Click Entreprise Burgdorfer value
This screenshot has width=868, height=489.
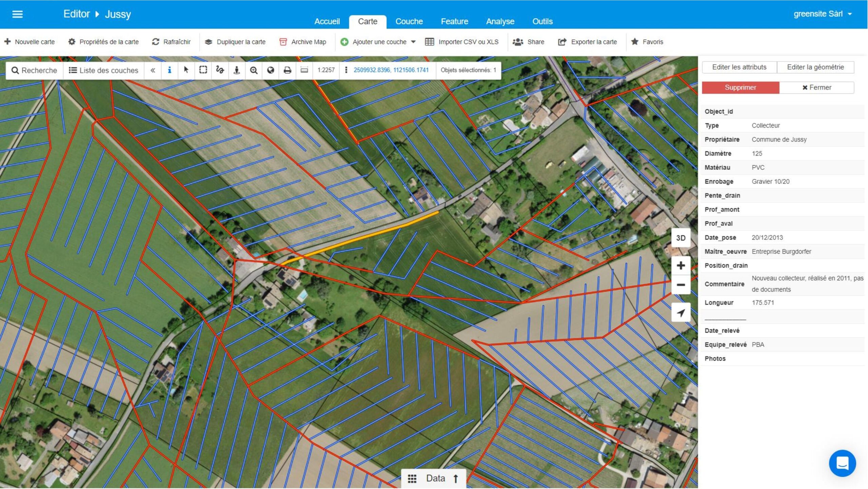(x=781, y=252)
